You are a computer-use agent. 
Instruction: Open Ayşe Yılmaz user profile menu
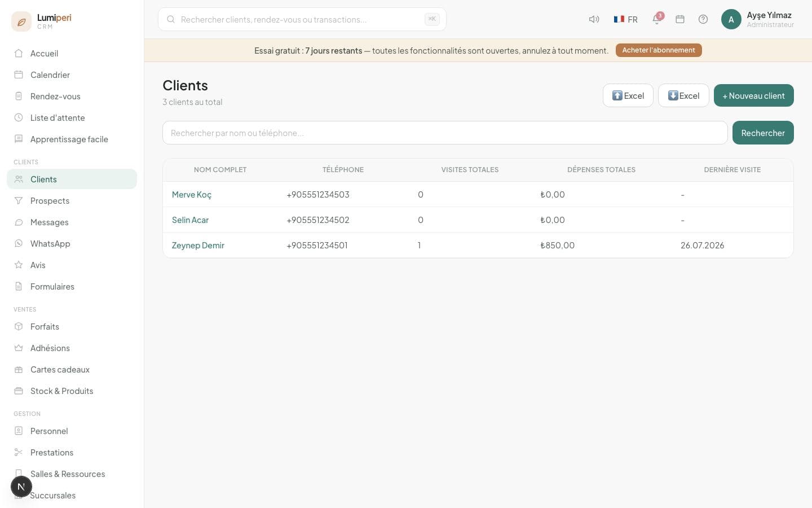pyautogui.click(x=758, y=19)
